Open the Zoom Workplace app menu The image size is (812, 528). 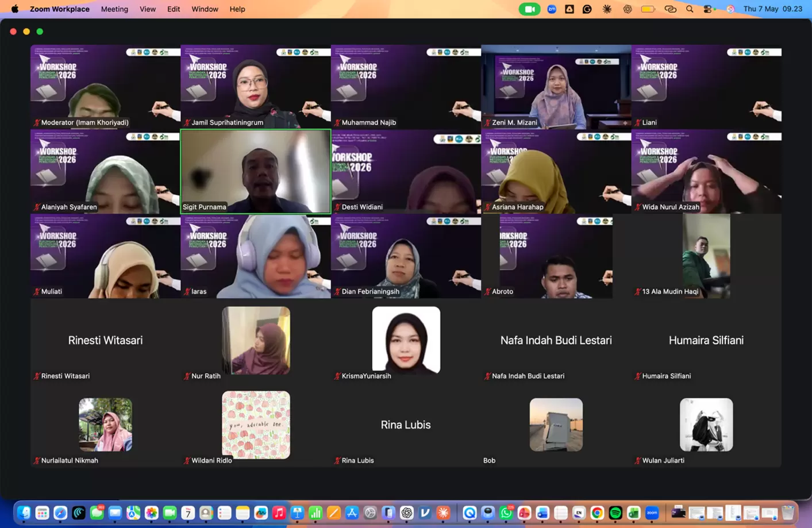click(60, 9)
